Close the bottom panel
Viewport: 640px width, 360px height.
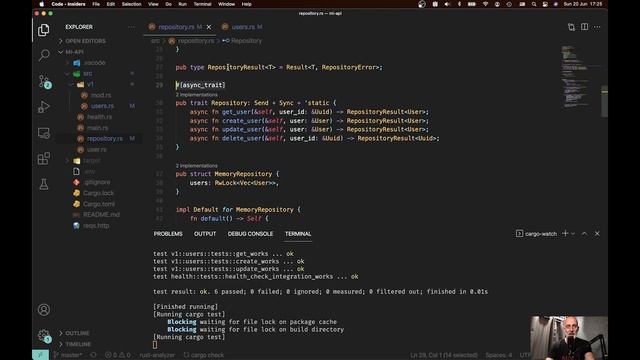point(597,233)
